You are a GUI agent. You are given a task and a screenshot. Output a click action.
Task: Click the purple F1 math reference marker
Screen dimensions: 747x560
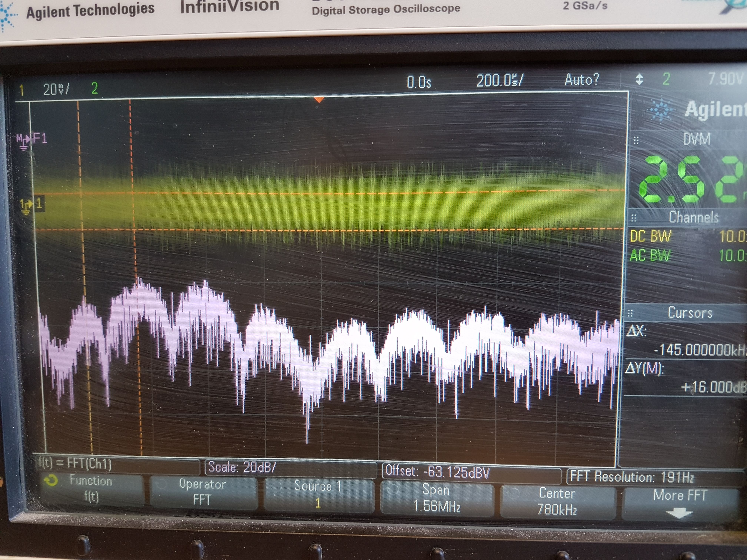point(31,139)
